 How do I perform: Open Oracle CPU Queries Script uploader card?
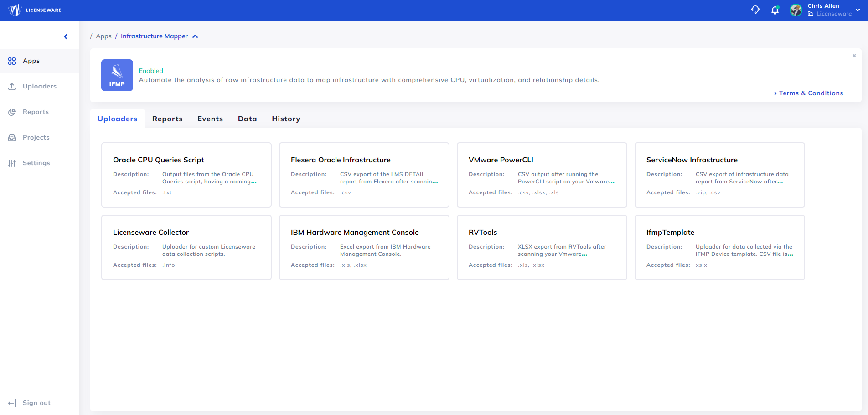pyautogui.click(x=186, y=175)
